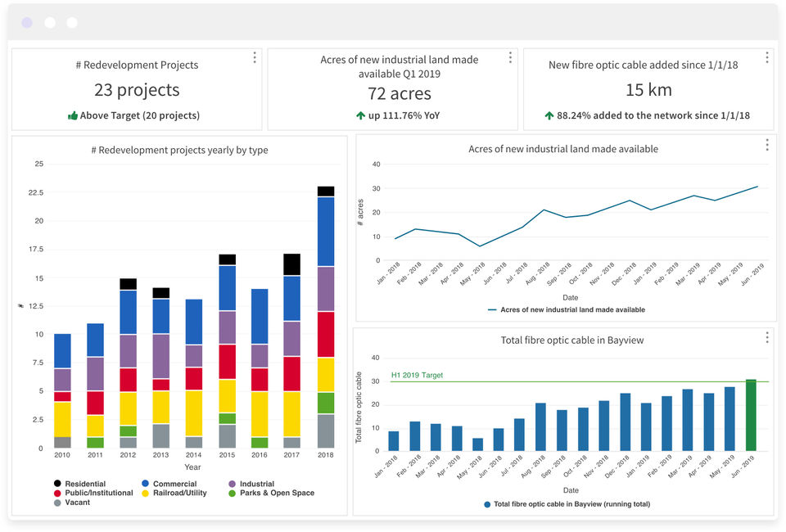The height and width of the screenshot is (532, 786).
Task: Click green up arrow beside 111.76% YoY
Action: pyautogui.click(x=360, y=115)
